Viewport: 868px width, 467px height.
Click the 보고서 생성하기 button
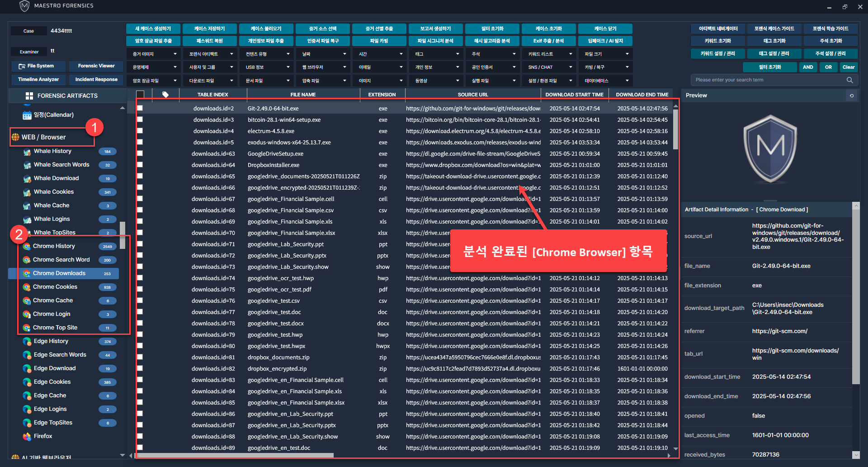pos(435,29)
